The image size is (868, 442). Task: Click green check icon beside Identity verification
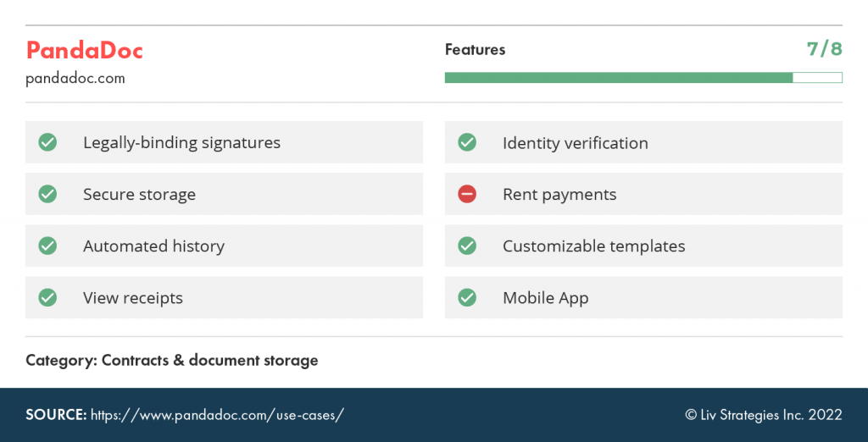pos(467,142)
